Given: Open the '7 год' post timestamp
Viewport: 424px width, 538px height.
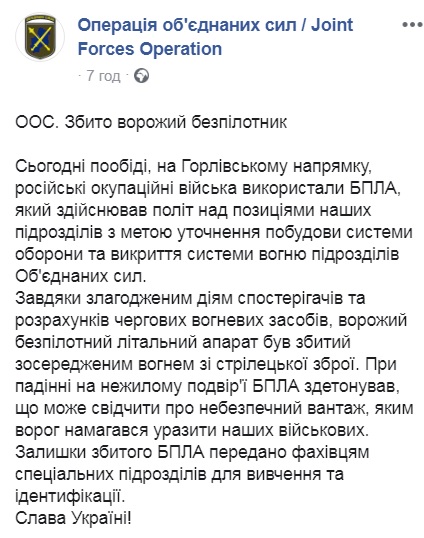Looking at the screenshot, I should (103, 76).
